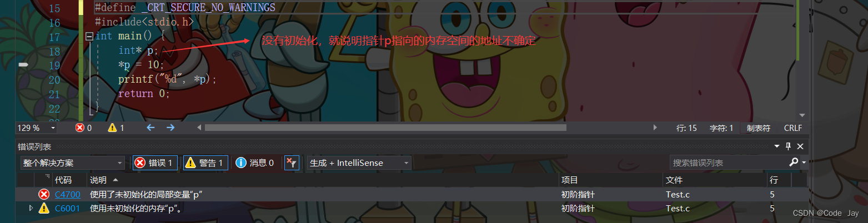Click the vertical scrollbar down arrow in editor

(x=802, y=115)
